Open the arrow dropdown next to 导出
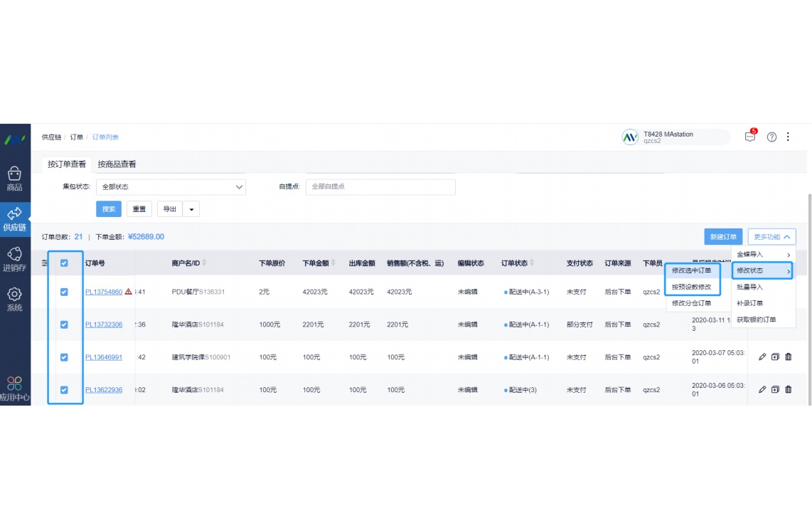The image size is (812, 528). tap(191, 209)
